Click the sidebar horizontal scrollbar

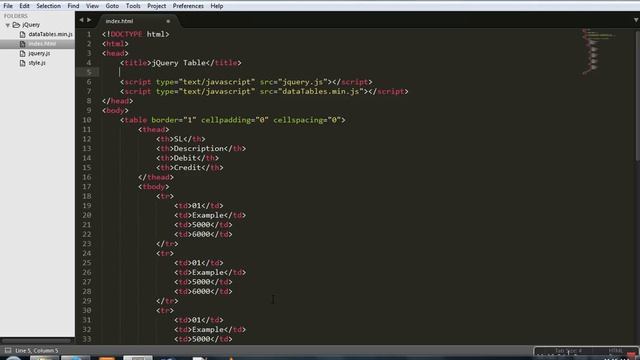37,340
